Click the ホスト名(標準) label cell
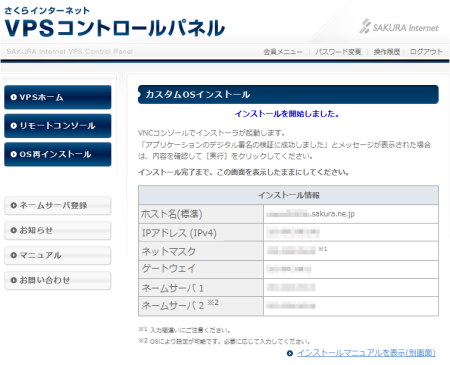This screenshot has height=365, width=450. (201, 214)
